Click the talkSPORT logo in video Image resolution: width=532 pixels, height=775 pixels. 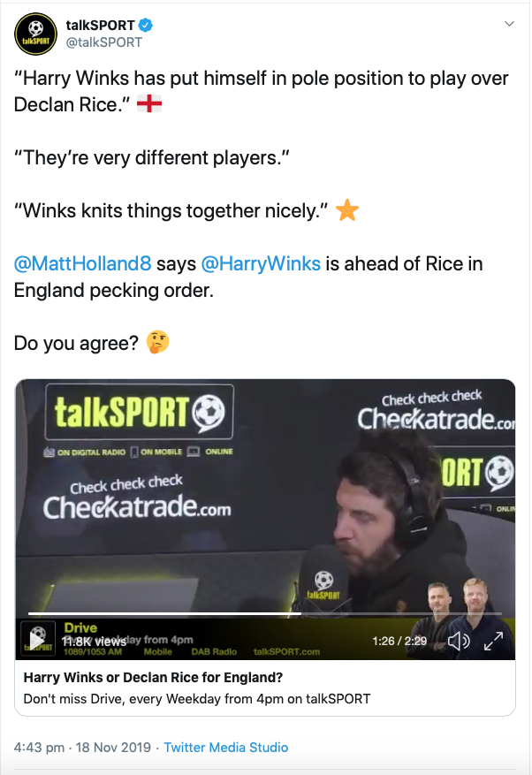coord(139,412)
